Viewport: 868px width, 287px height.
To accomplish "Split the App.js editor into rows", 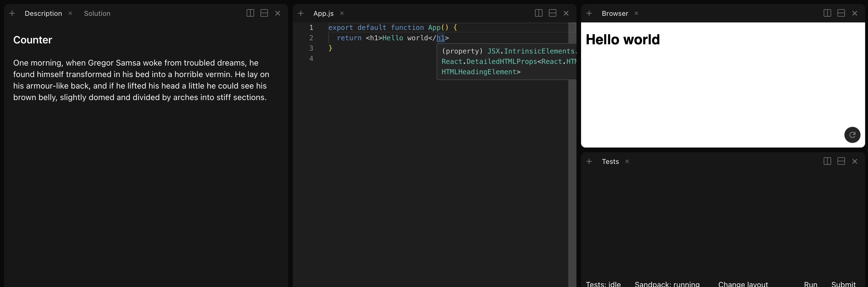I will pos(552,13).
